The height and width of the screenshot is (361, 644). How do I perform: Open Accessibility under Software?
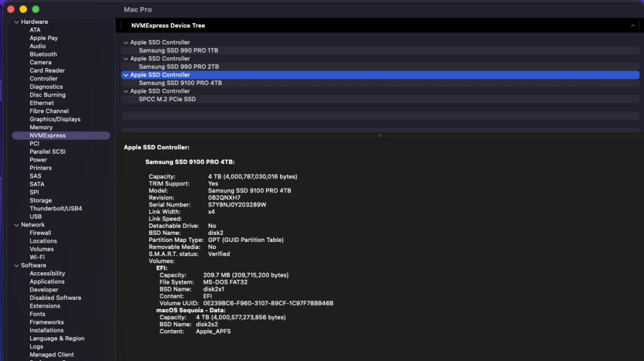coord(47,273)
